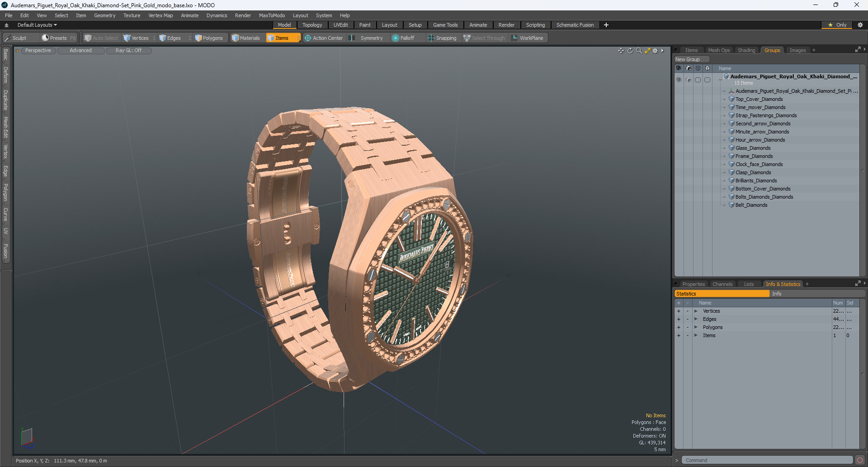
Task: Maximize the viewport with expand icon
Action: (647, 51)
